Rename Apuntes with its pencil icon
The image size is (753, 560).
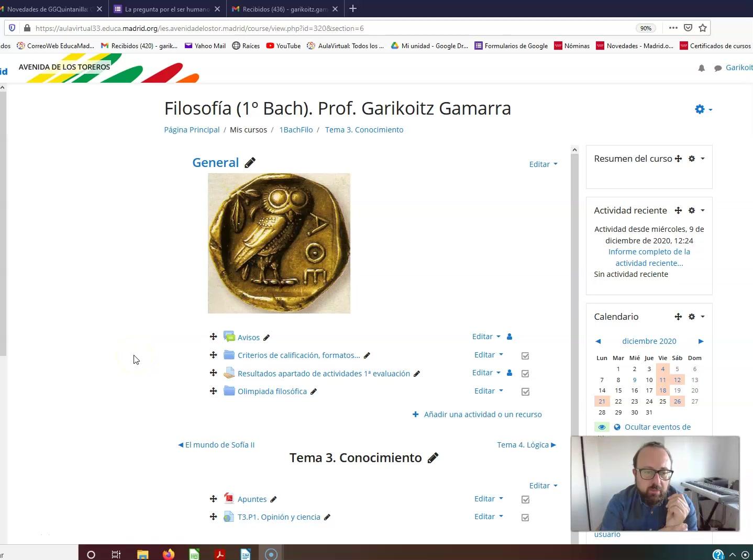[x=273, y=499]
